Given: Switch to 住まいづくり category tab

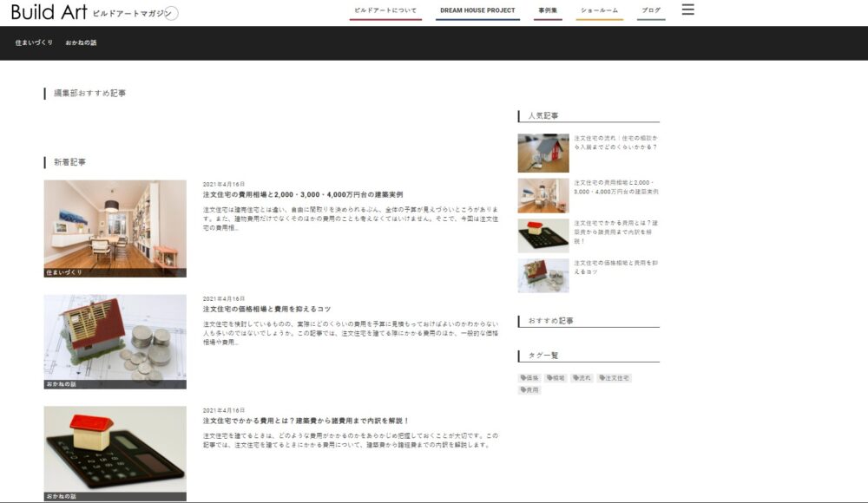Looking at the screenshot, I should 34,42.
